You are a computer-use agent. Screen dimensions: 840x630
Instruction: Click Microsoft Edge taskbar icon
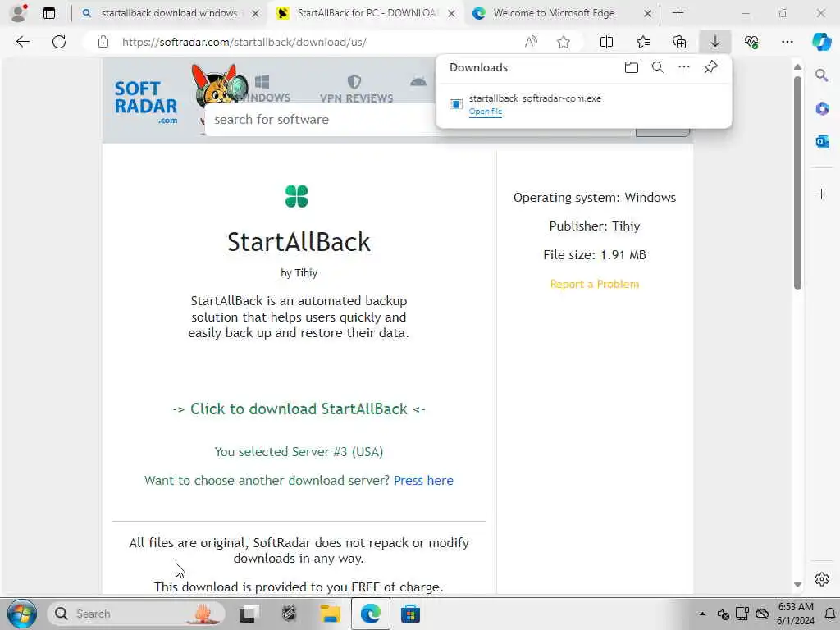370,614
